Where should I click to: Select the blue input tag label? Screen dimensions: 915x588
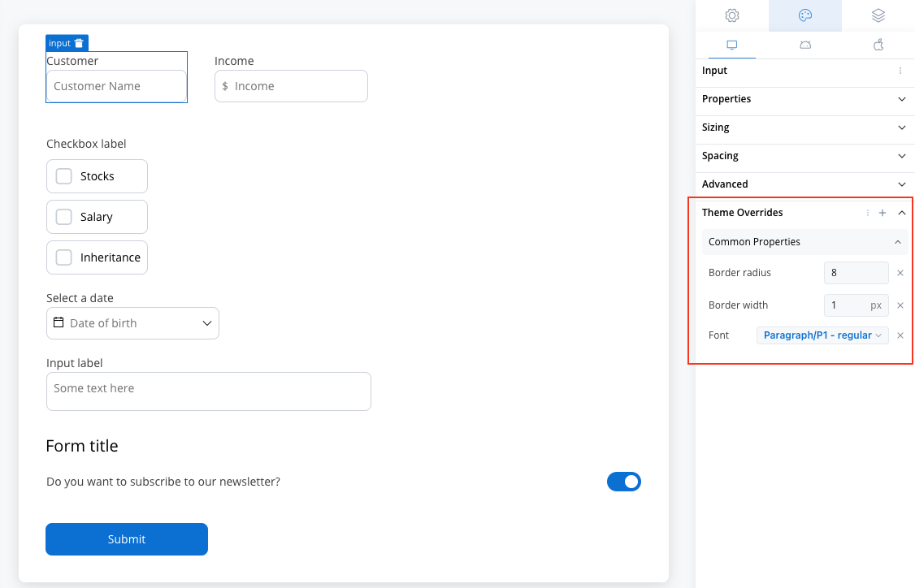tap(59, 43)
